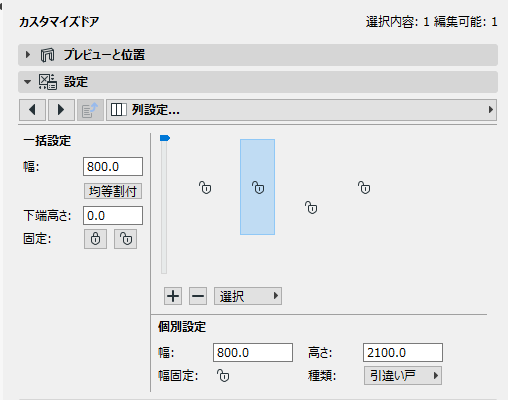Open the 選択 popup menu
Screen dimensions: 508x400
[x=248, y=296]
